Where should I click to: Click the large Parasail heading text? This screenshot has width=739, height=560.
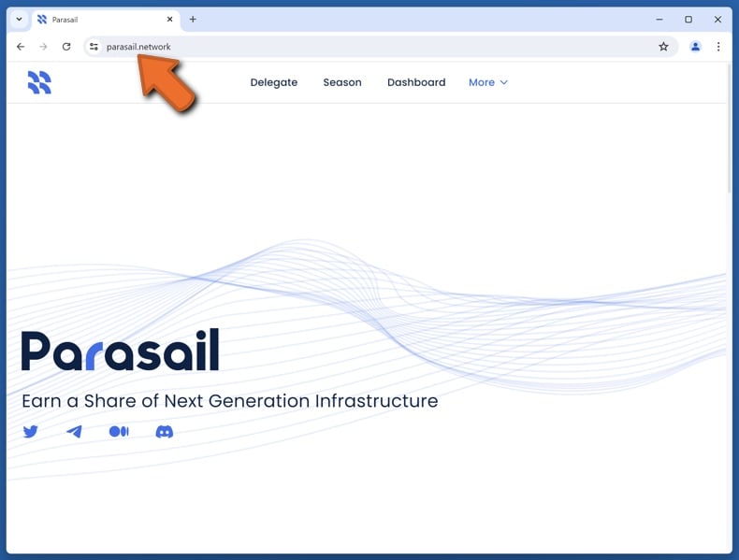click(121, 350)
